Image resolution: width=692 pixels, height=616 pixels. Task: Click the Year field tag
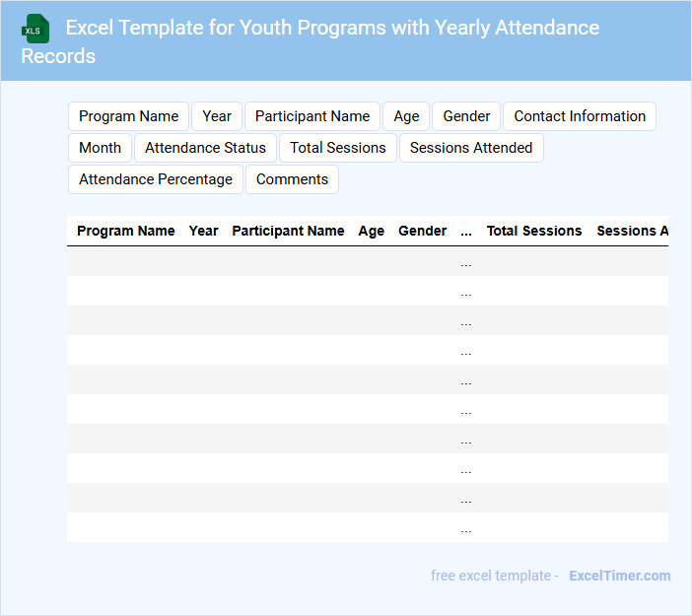point(217,116)
